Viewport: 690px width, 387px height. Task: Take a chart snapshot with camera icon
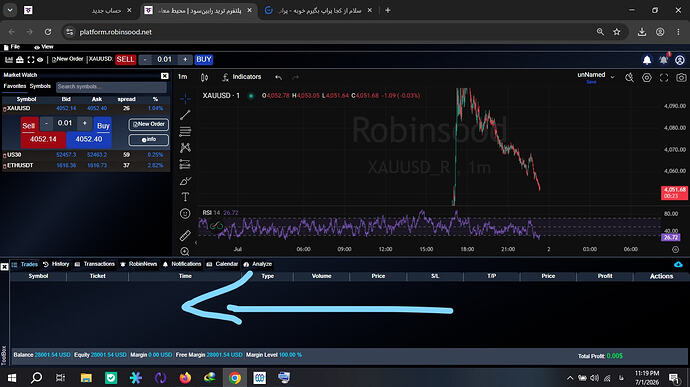pyautogui.click(x=681, y=77)
